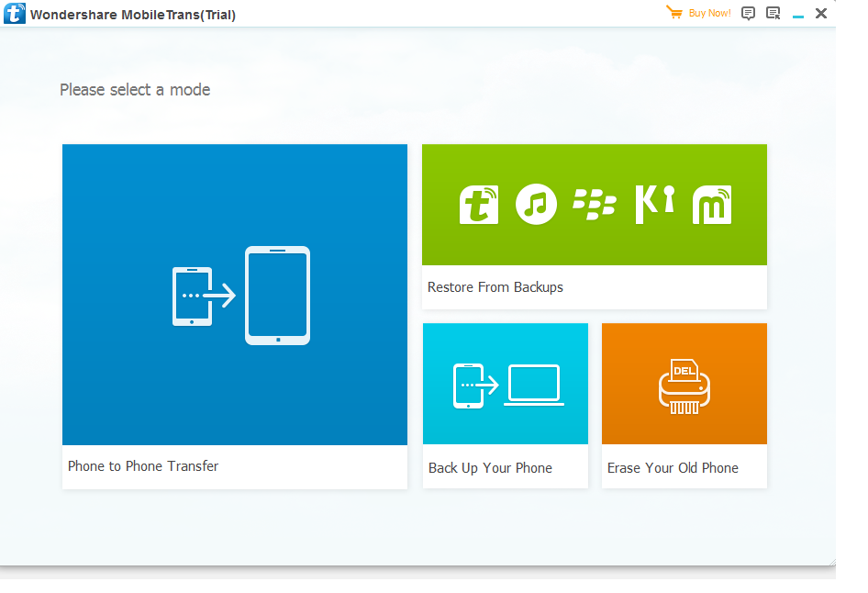This screenshot has height=593, width=868.
Task: Select the MobileTrans backup icon in the green tile
Action: point(479,205)
